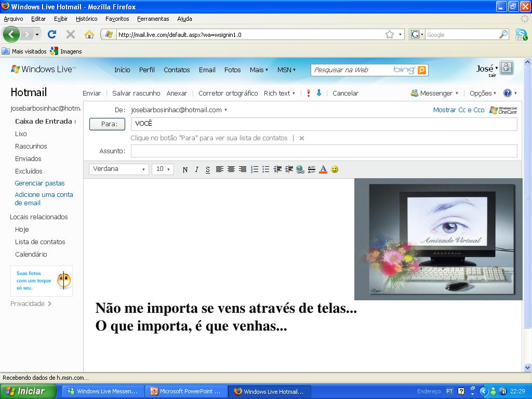
Task: Click the José profile picture icon
Action: [506, 68]
